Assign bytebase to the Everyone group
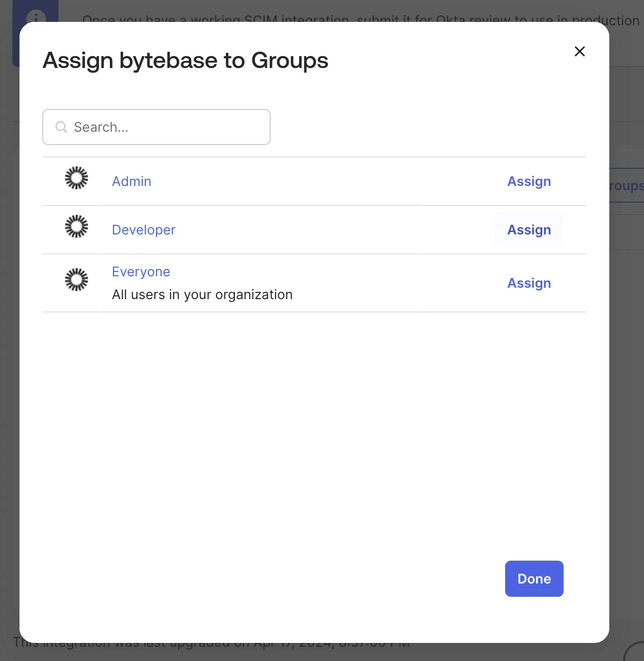 529,283
